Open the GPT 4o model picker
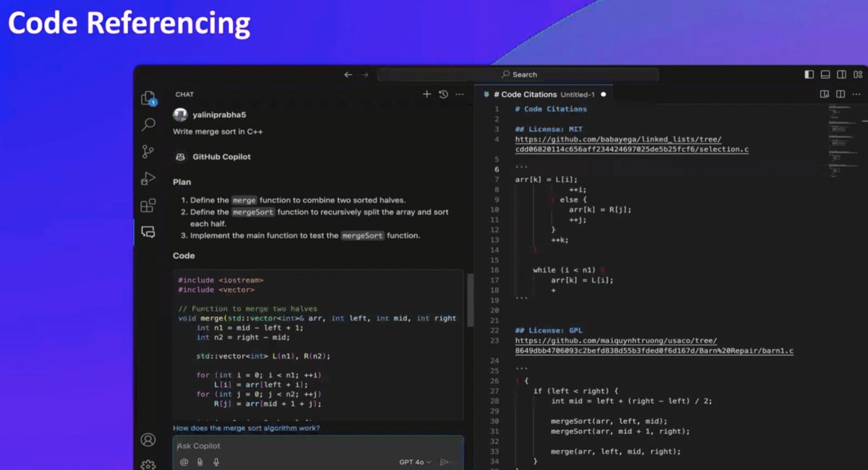 (x=415, y=462)
